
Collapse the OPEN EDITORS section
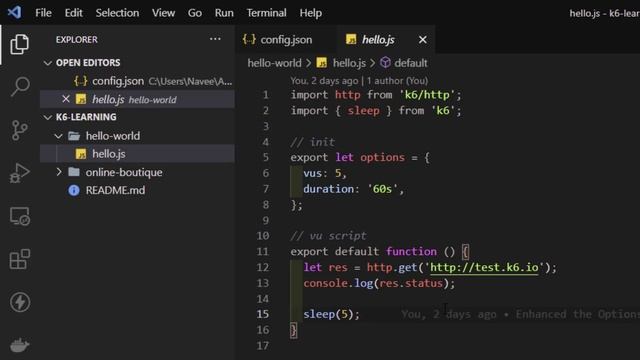click(x=48, y=63)
